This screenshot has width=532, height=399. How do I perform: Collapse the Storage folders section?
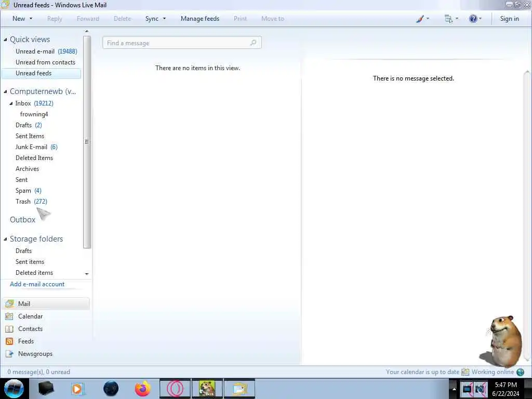[5, 239]
